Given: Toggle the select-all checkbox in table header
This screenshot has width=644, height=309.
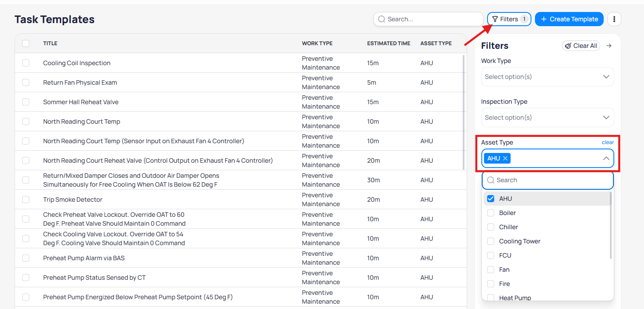Looking at the screenshot, I should point(26,43).
